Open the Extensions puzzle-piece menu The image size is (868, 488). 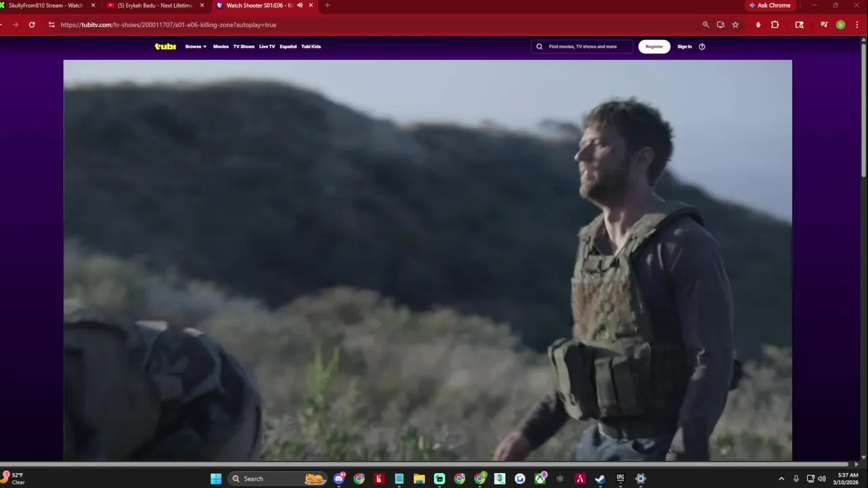(x=775, y=24)
